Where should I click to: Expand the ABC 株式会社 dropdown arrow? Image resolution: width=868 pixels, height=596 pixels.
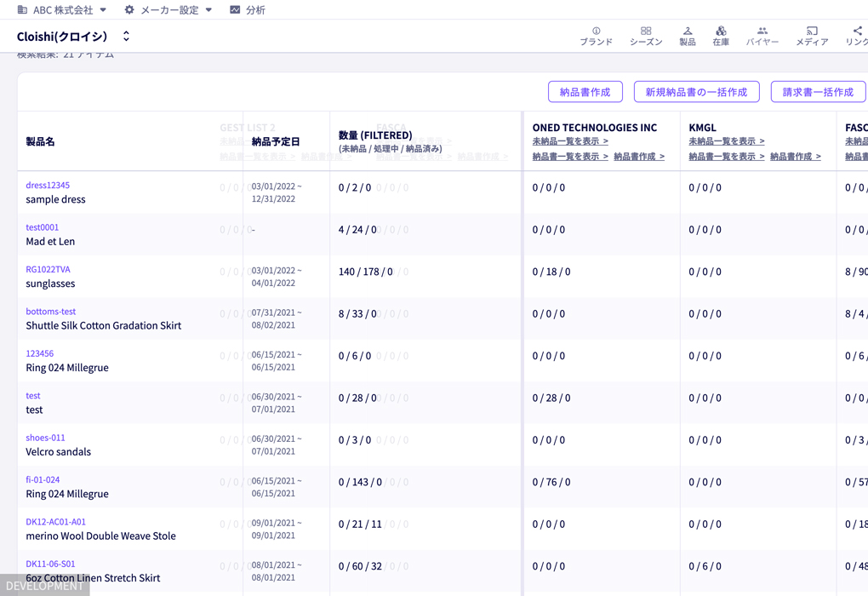point(103,9)
